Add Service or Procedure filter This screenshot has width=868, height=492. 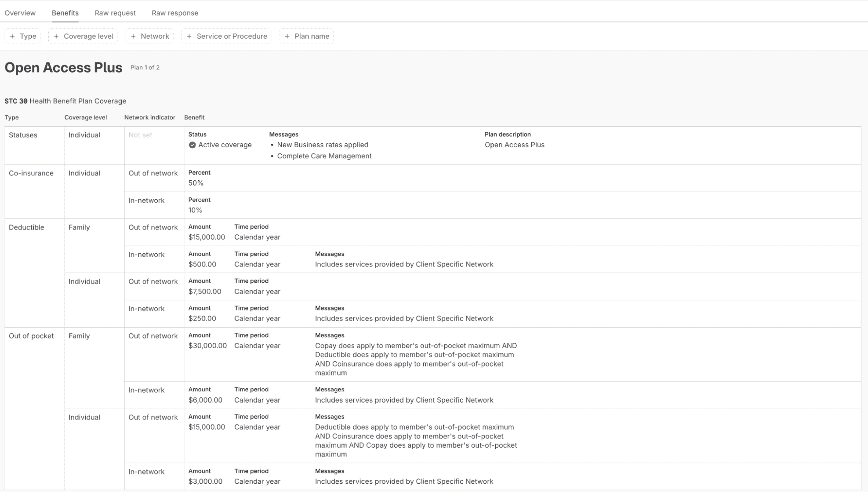pyautogui.click(x=227, y=36)
